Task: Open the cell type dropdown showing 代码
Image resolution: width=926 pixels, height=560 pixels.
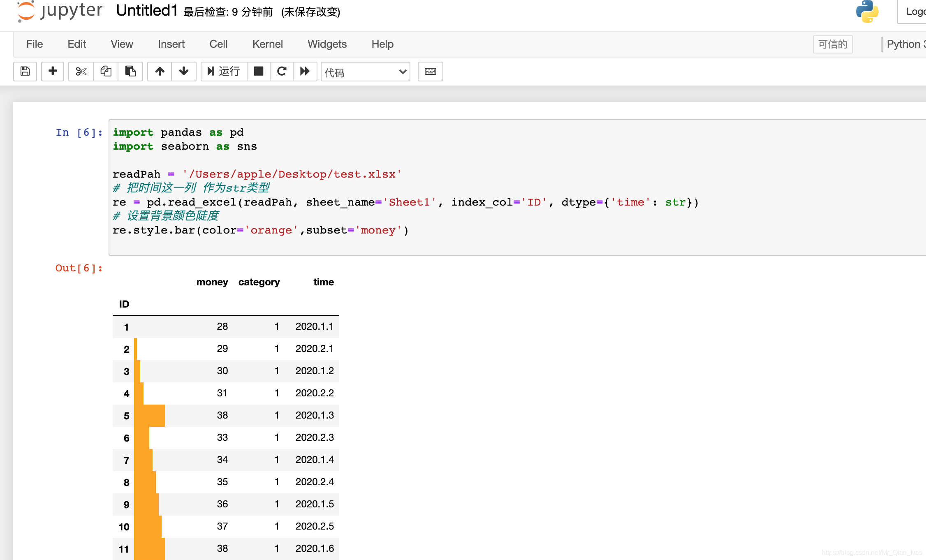Action: point(365,72)
